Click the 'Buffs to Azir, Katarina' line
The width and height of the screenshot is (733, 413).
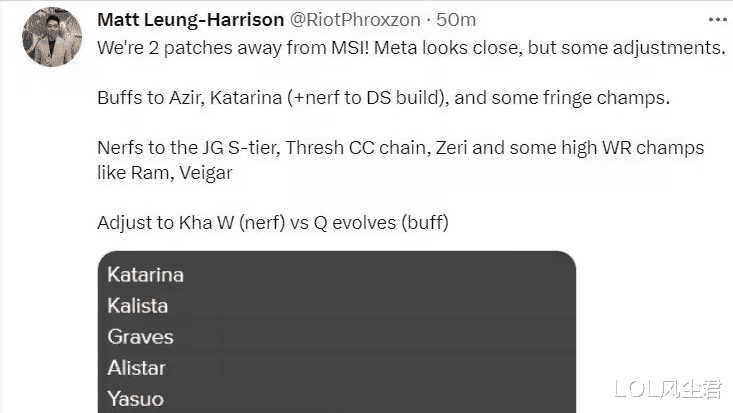pos(383,98)
